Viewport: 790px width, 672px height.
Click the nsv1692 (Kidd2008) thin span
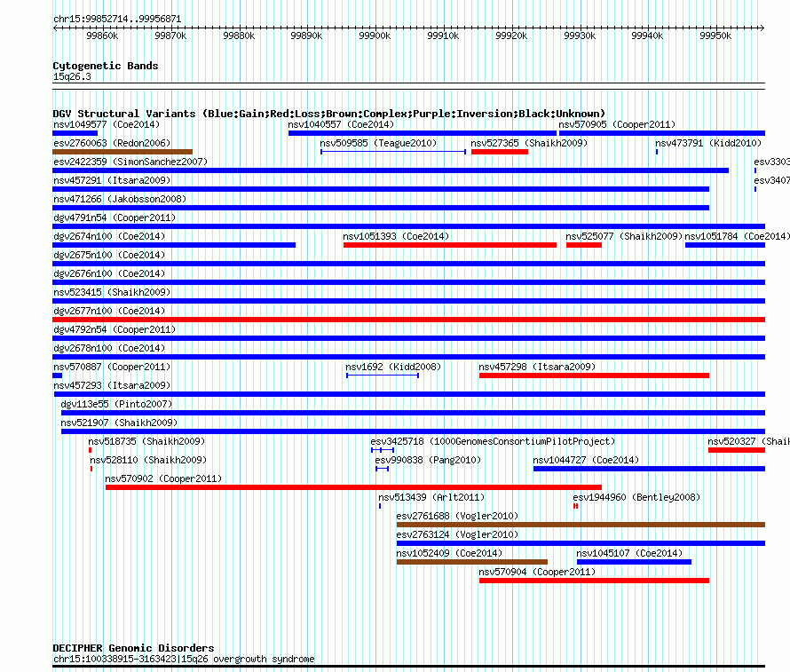(383, 376)
